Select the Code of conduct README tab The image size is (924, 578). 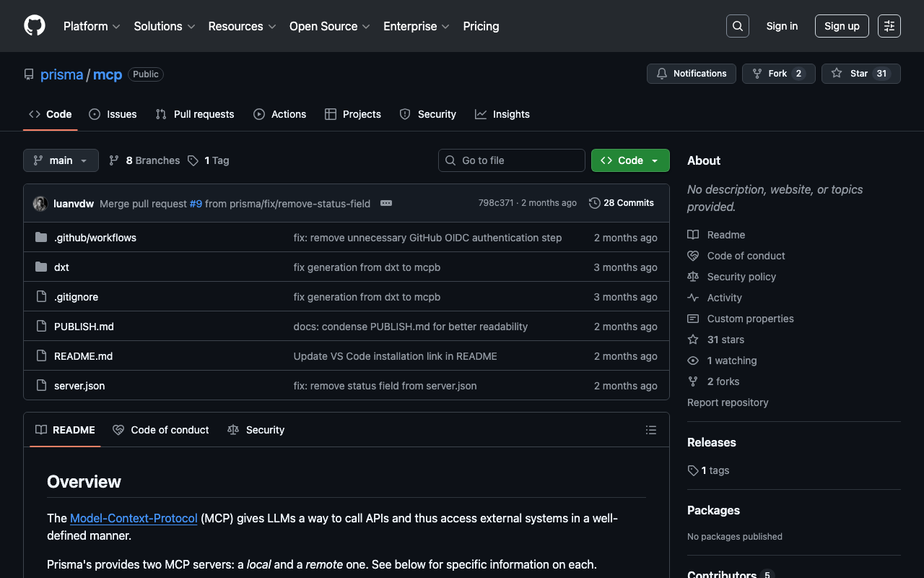pyautogui.click(x=161, y=430)
